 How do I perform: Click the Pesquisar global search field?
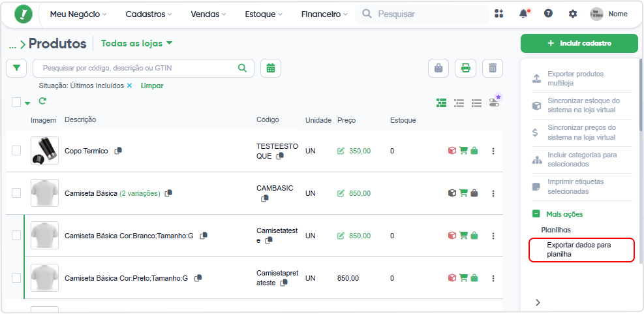[x=422, y=14]
